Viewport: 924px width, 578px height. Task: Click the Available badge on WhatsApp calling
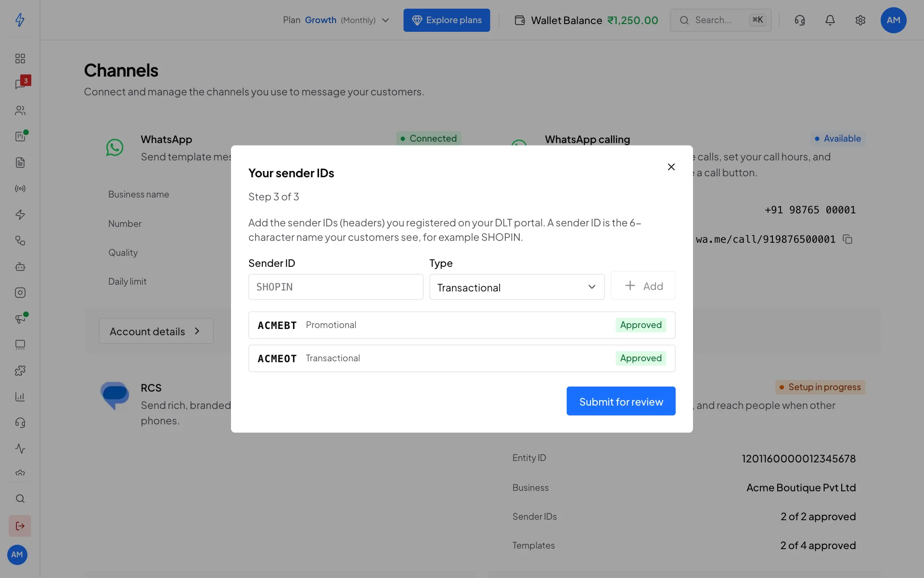coord(837,139)
